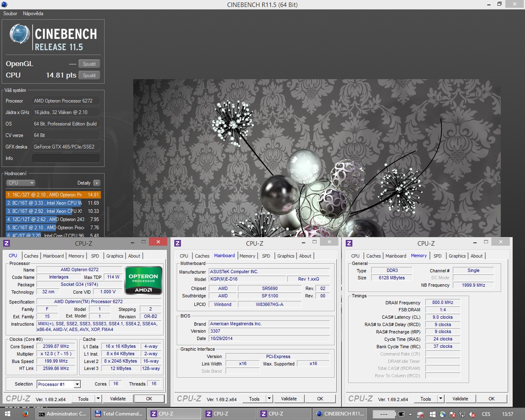
Task: Click the Opteron AMD processor logo
Action: click(x=143, y=281)
